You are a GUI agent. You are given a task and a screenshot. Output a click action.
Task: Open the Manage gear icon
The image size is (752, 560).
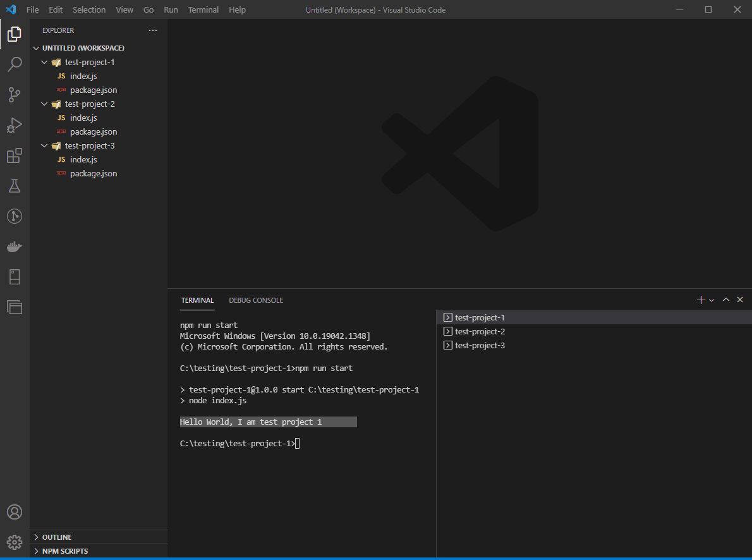pyautogui.click(x=15, y=542)
